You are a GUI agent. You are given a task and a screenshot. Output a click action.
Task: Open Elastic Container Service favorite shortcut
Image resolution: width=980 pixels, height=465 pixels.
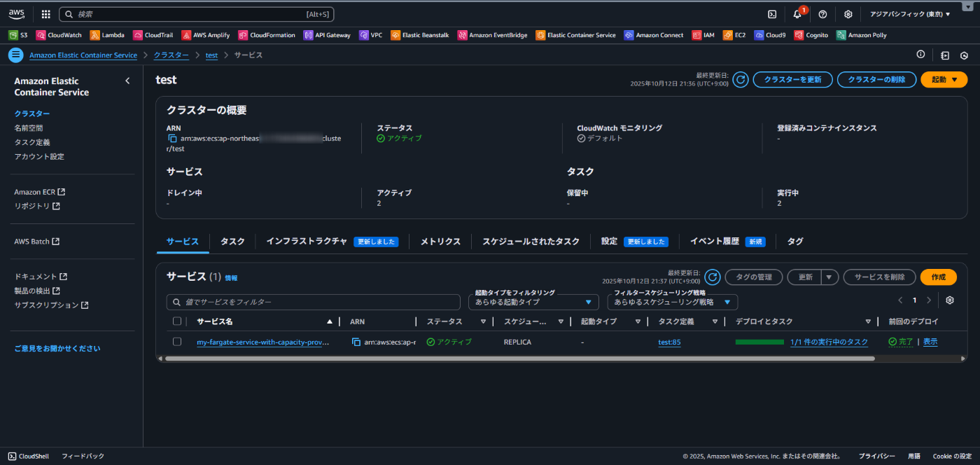point(575,35)
